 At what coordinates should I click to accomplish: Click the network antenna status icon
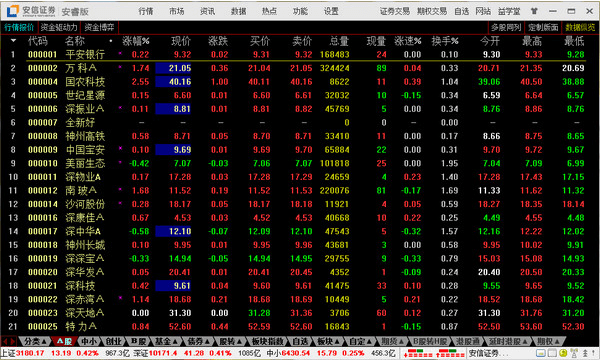[x=574, y=353]
